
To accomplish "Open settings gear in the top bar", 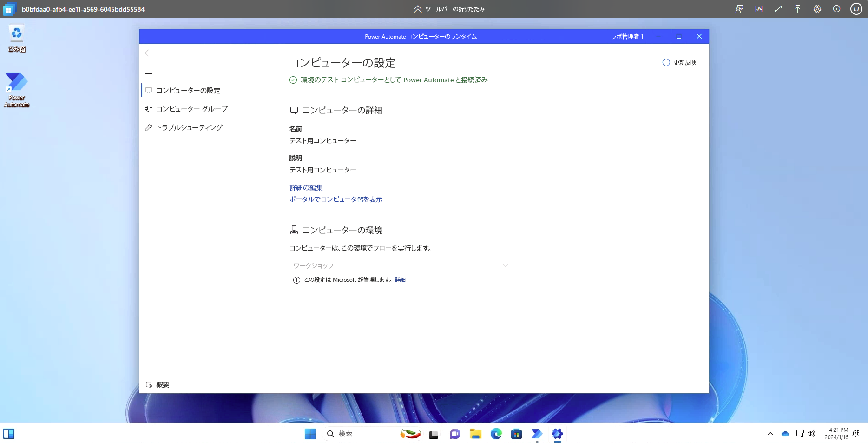I will click(817, 9).
